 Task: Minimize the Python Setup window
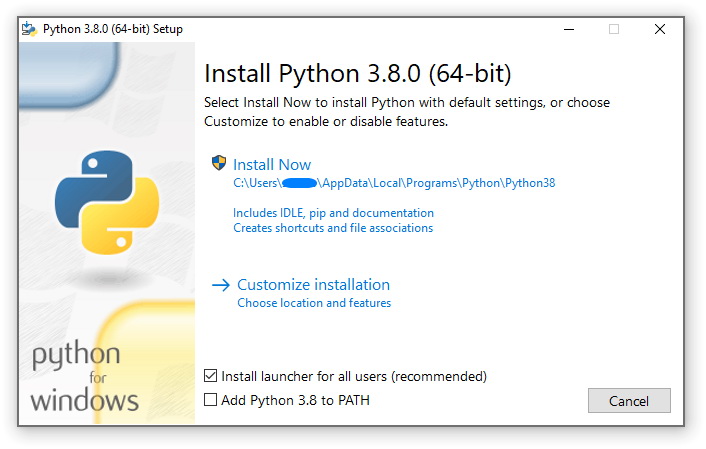pyautogui.click(x=567, y=29)
